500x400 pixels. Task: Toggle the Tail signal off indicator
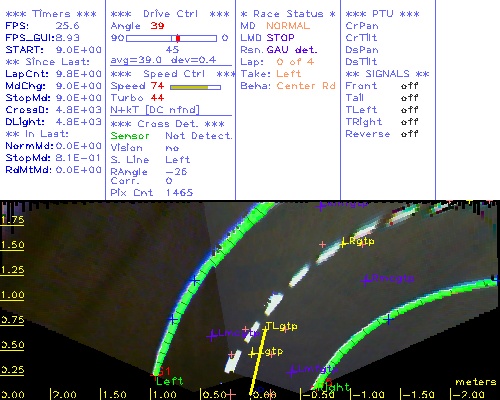pyautogui.click(x=409, y=98)
